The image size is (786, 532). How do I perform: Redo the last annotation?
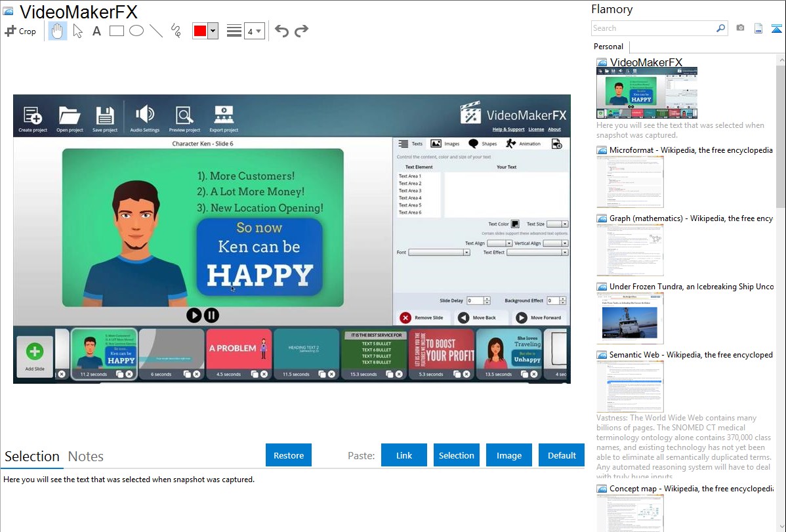301,31
